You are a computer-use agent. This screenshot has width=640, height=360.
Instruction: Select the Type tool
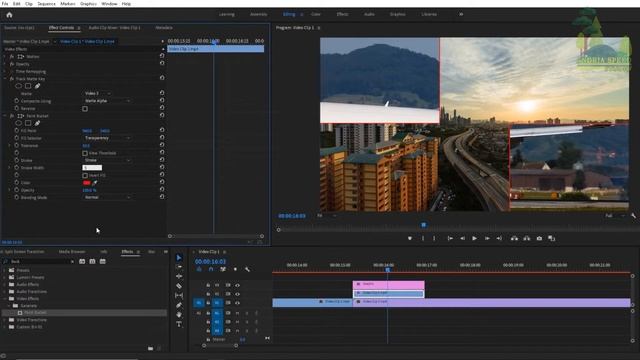point(179,324)
